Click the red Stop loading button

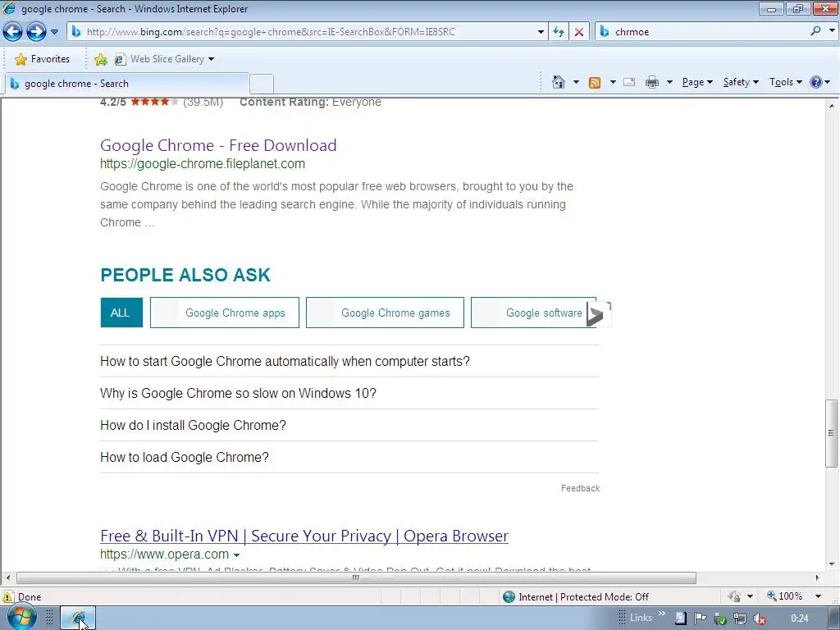coord(579,32)
